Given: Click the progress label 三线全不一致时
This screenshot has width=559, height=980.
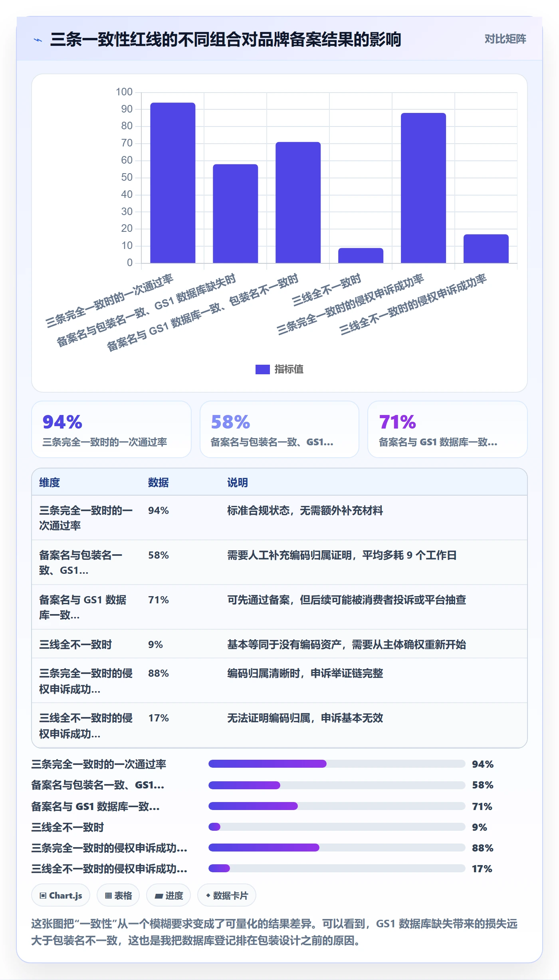Looking at the screenshot, I should 68,827.
